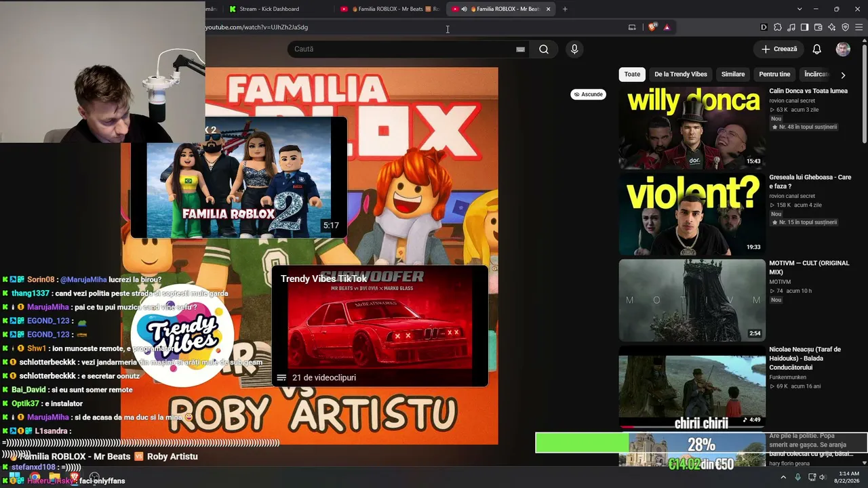Switch to the first Familia ROBLOX YouTube tab
This screenshot has height=488, width=868.
[390, 9]
